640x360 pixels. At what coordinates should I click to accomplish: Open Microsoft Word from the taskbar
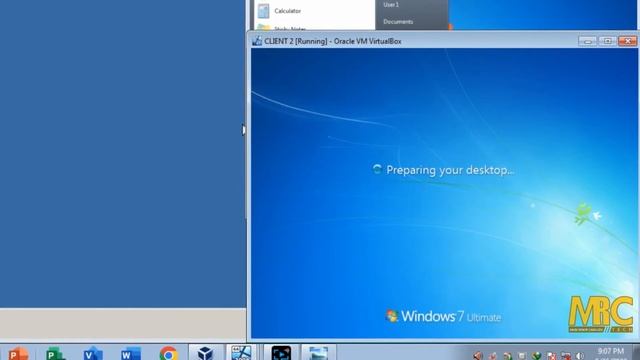point(131,354)
